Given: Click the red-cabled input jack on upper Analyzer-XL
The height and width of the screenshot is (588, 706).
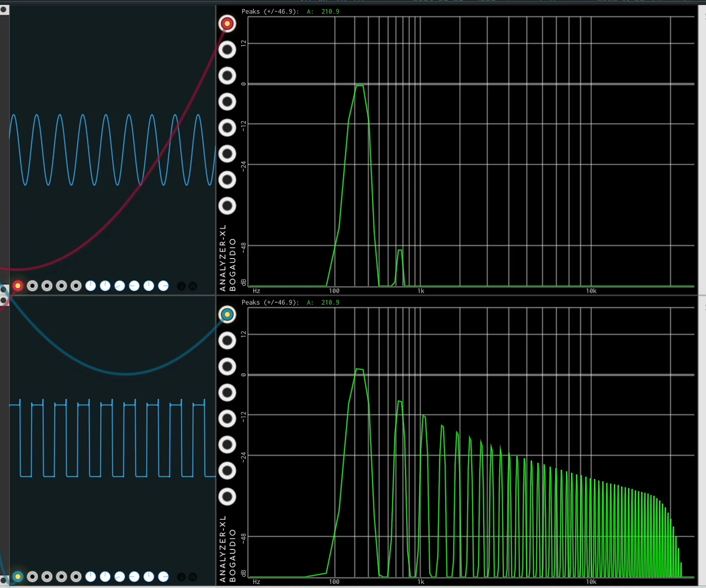Looking at the screenshot, I should coord(227,24).
